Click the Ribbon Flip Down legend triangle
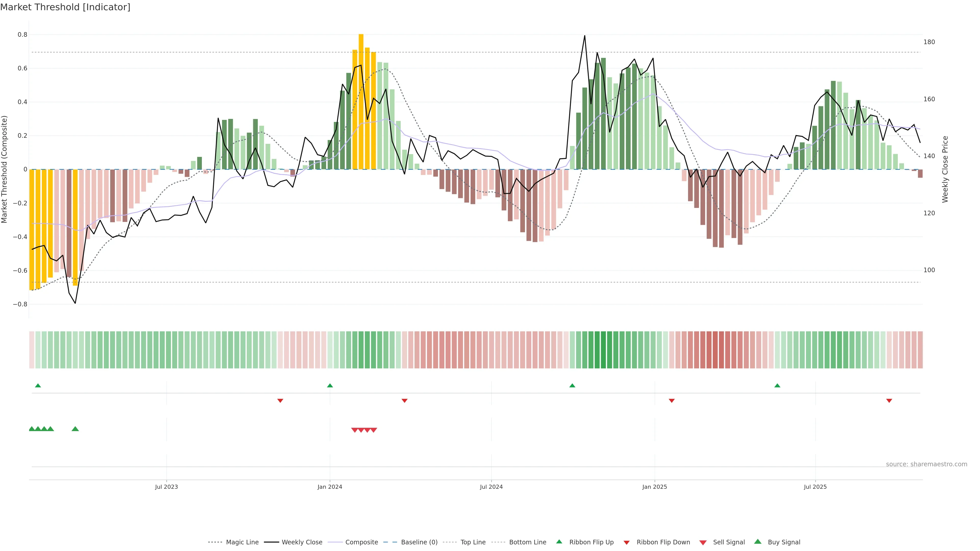The height and width of the screenshot is (551, 980). click(x=627, y=542)
